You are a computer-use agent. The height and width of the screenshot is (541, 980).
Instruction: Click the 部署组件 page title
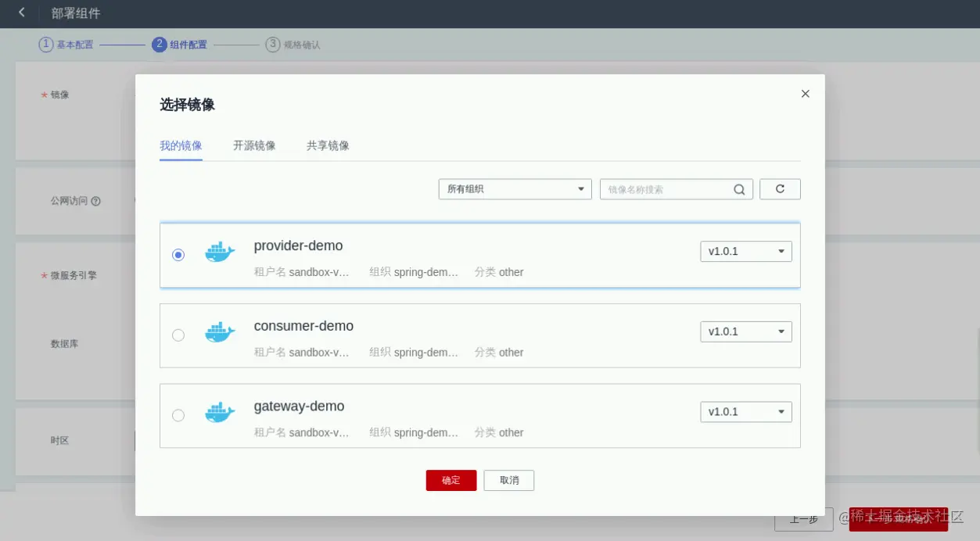tap(76, 13)
